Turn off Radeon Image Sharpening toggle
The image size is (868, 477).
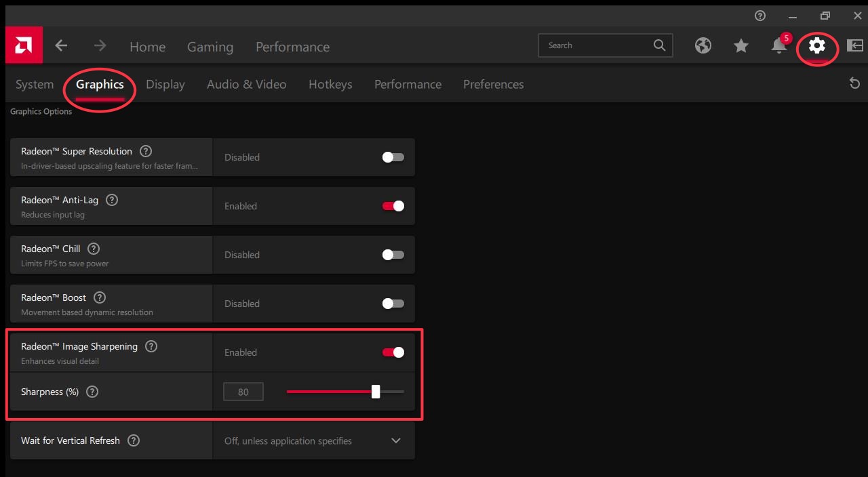(x=393, y=352)
